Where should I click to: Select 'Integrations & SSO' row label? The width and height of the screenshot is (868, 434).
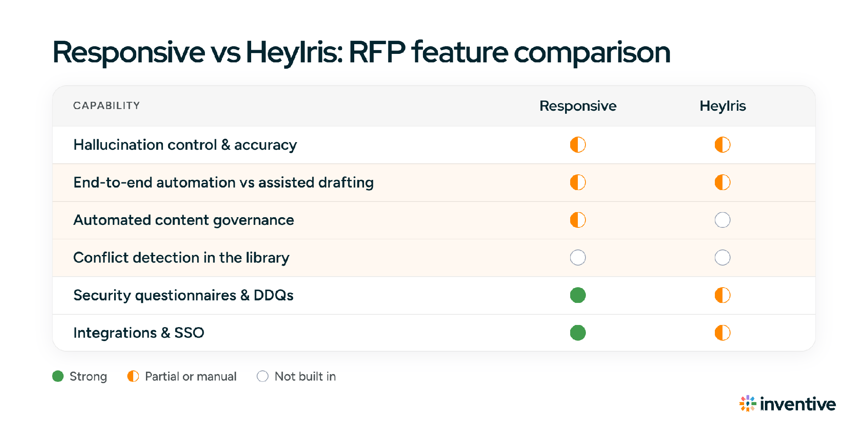tap(139, 333)
